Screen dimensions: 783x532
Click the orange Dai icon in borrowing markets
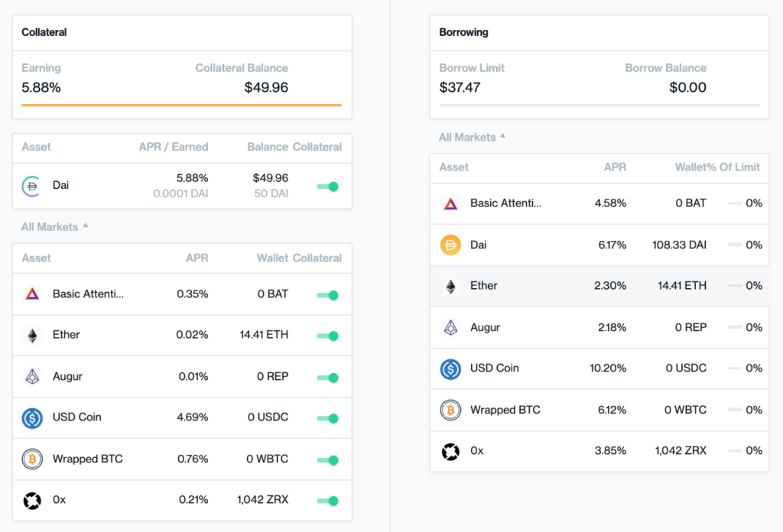coord(450,245)
